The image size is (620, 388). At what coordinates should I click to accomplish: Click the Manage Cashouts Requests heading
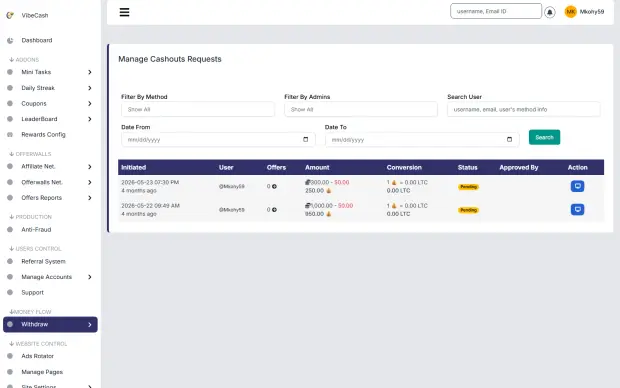(170, 59)
